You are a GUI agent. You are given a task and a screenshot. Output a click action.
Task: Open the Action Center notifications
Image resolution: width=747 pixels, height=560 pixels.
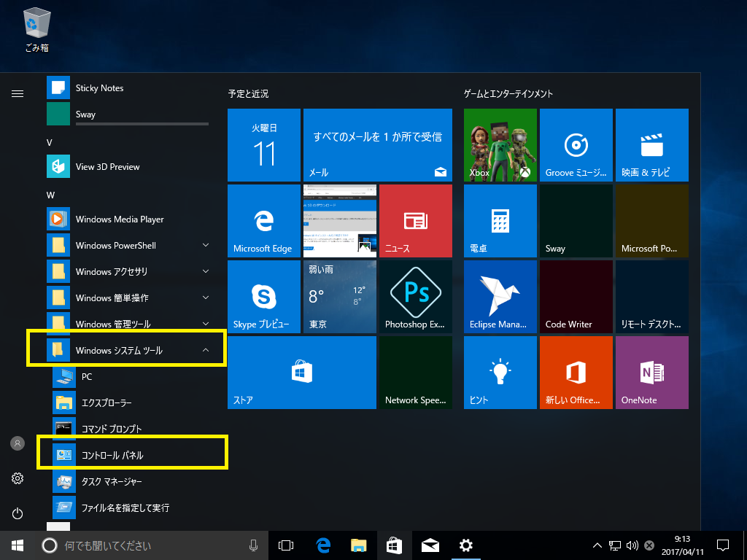723,545
